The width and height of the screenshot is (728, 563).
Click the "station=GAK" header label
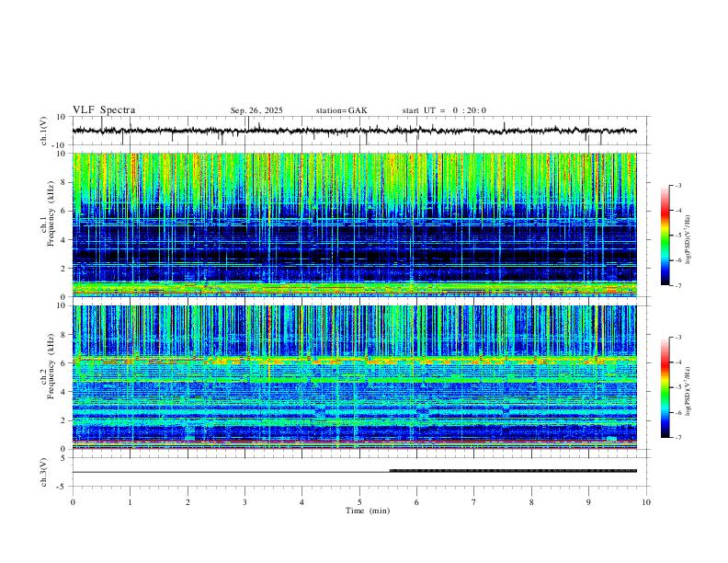click(x=341, y=110)
